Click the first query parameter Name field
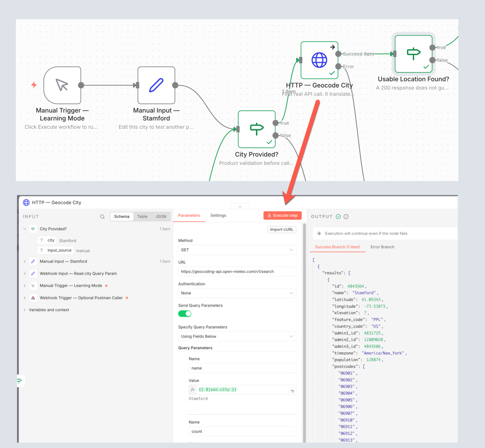Screen dimensions: 485x448 (242, 368)
